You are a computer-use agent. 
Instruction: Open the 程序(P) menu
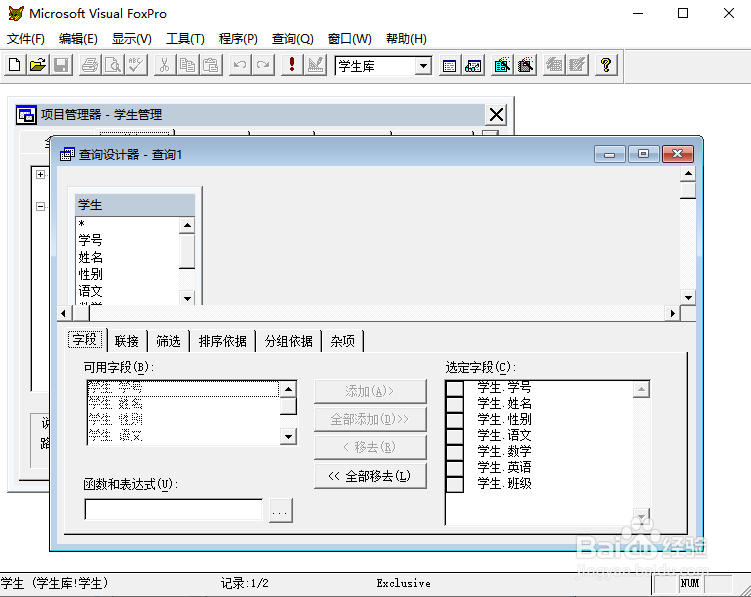click(238, 39)
